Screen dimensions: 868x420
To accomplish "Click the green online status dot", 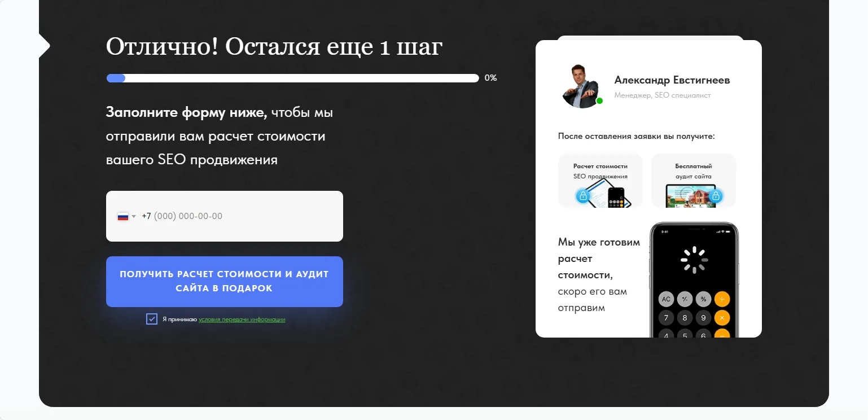I will 599,101.
